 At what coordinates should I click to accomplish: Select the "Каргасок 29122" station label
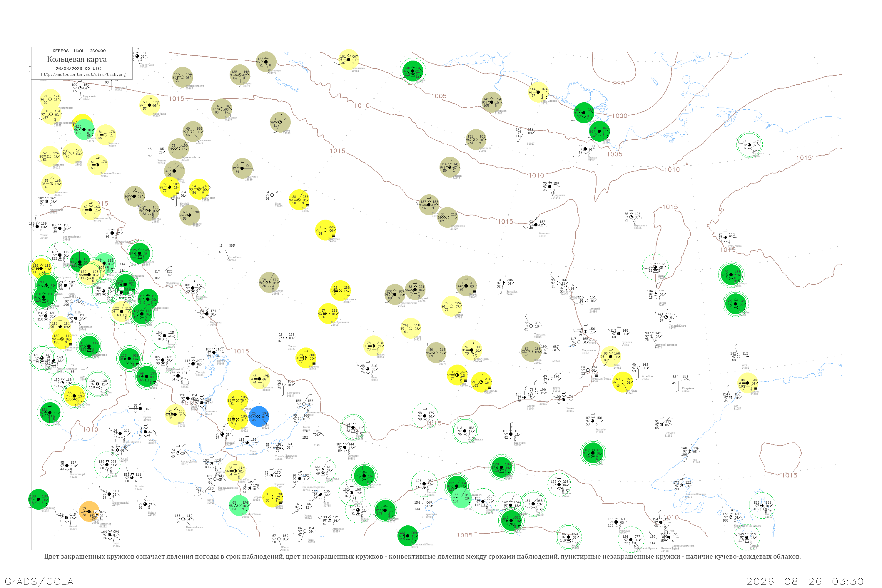[58, 166]
